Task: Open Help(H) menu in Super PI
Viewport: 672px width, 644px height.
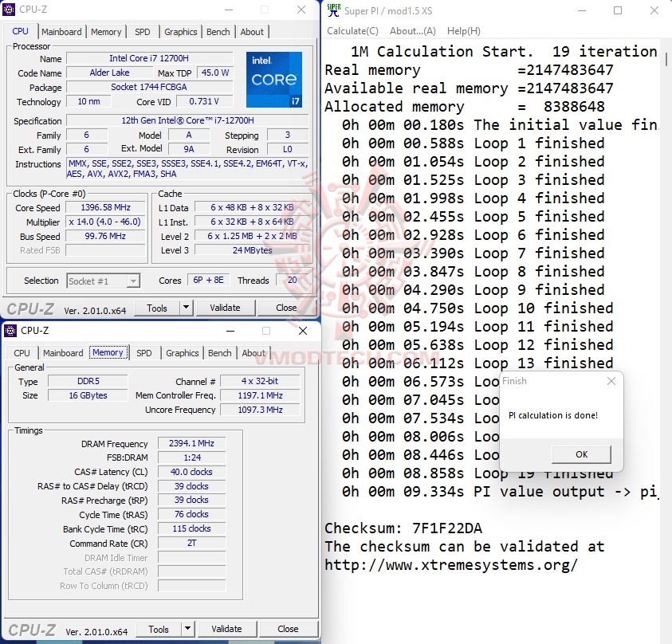Action: pyautogui.click(x=464, y=31)
